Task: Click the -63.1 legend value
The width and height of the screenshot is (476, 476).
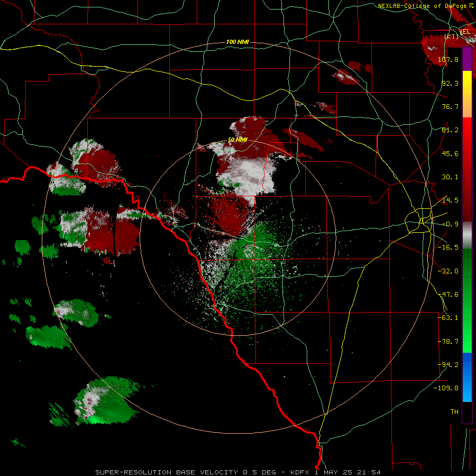Action: click(x=448, y=318)
